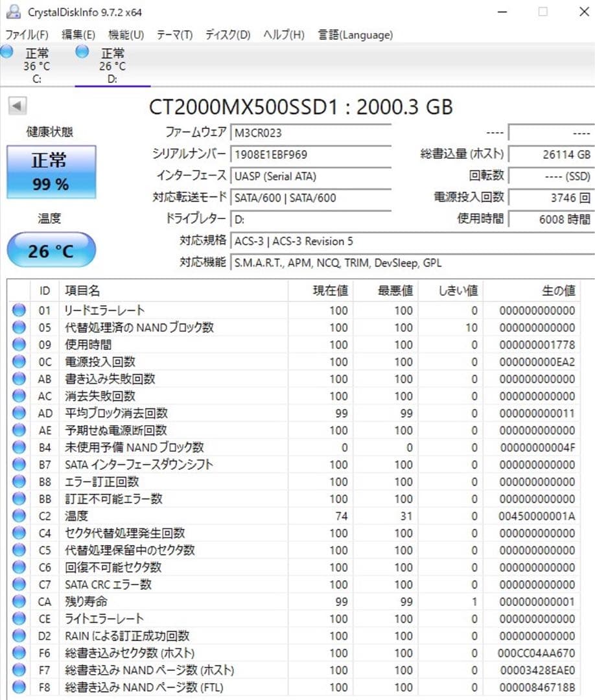
Task: Click the 26°C temperature indicator
Action: click(x=51, y=250)
